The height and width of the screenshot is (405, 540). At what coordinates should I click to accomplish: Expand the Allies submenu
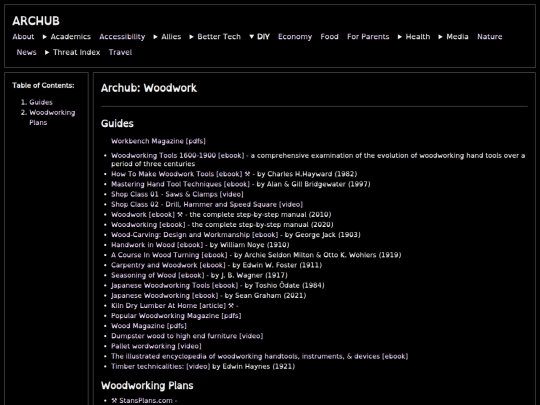(x=167, y=37)
